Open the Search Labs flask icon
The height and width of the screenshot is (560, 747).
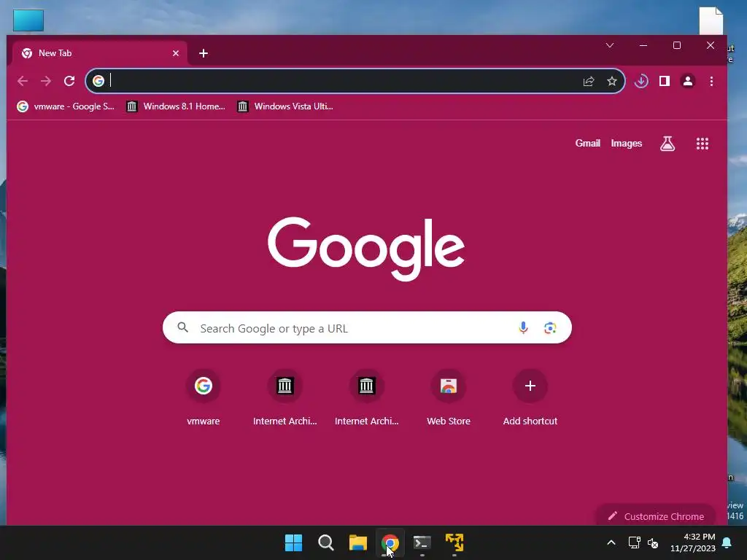pos(667,144)
